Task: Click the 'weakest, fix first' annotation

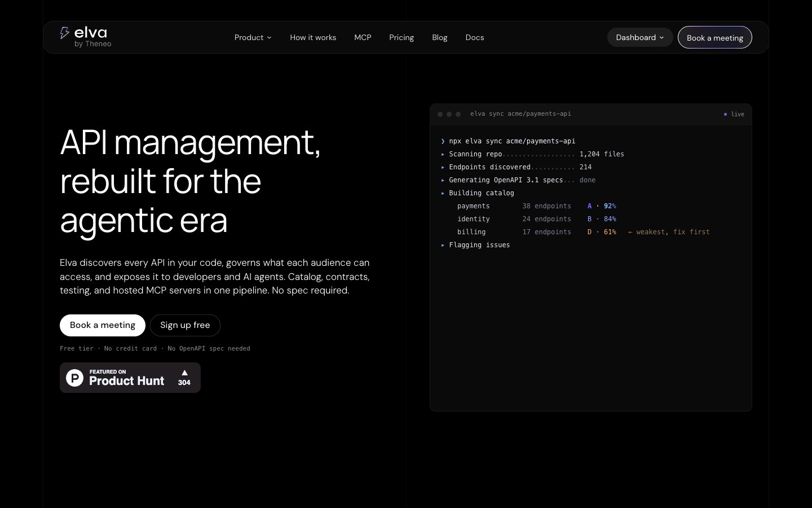Action: click(669, 232)
